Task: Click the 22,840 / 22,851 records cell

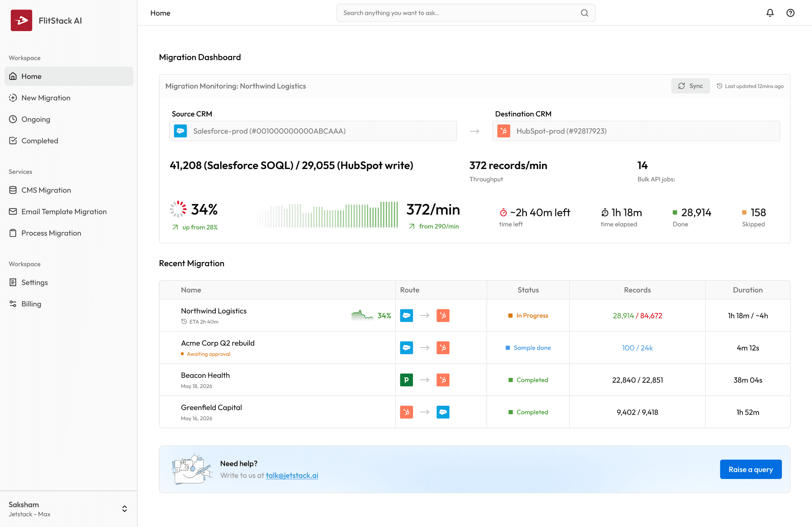Action: click(637, 380)
